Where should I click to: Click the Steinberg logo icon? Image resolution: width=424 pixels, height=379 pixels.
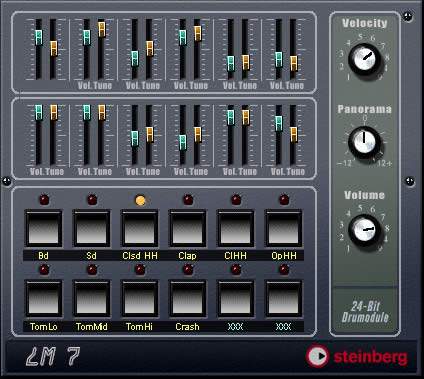pos(317,356)
